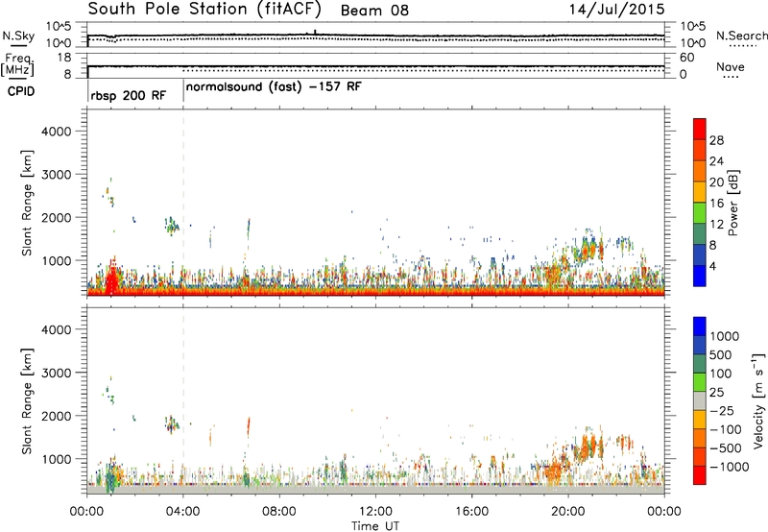Click the '4000' tick on power panel

click(x=56, y=131)
